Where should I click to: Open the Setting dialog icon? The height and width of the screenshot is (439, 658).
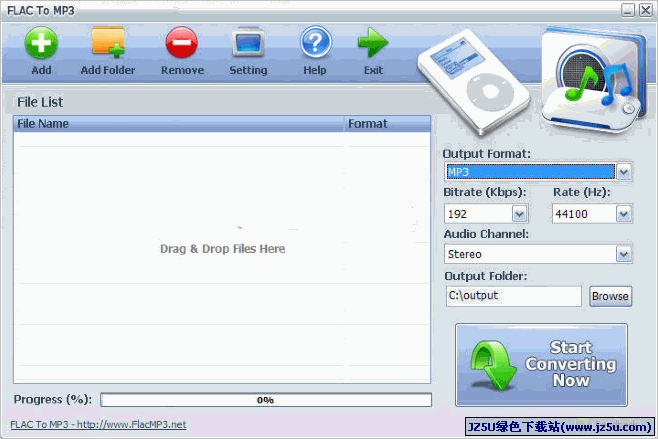pos(248,42)
